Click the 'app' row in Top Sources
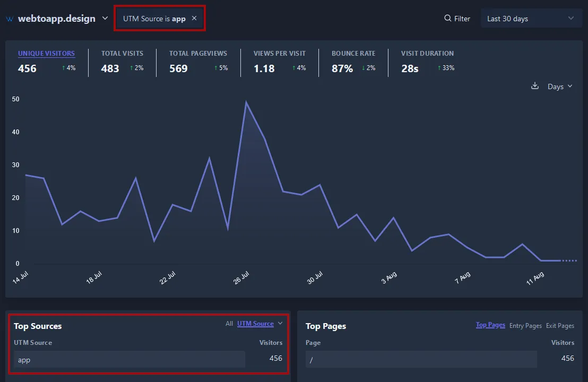This screenshot has height=382, width=588. [x=127, y=359]
